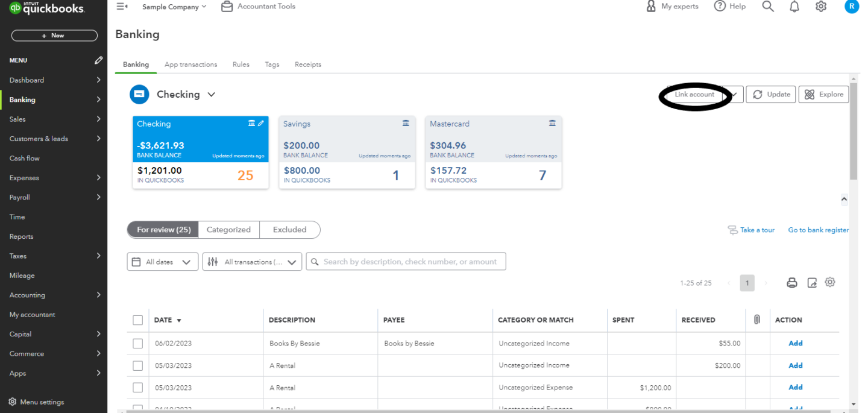This screenshot has height=413, width=868.
Task: Open the All dates filter dropdown
Action: click(163, 262)
